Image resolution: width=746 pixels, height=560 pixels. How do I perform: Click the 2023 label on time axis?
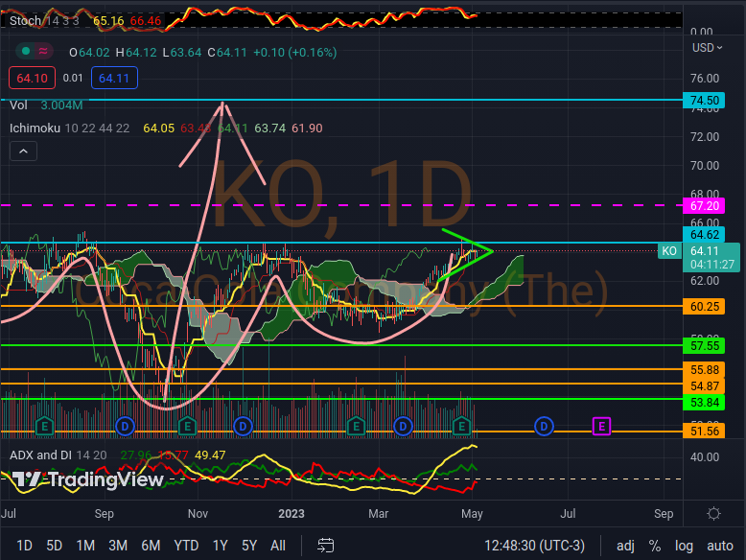coord(291,514)
